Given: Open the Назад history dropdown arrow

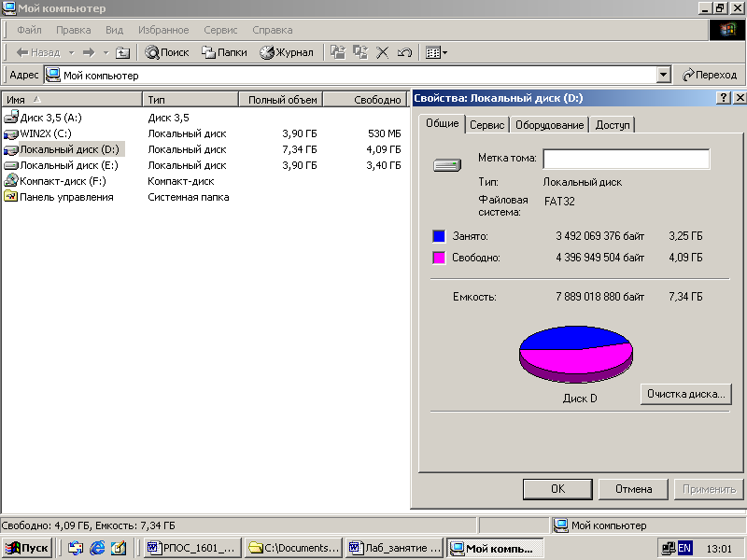Looking at the screenshot, I should pos(72,52).
